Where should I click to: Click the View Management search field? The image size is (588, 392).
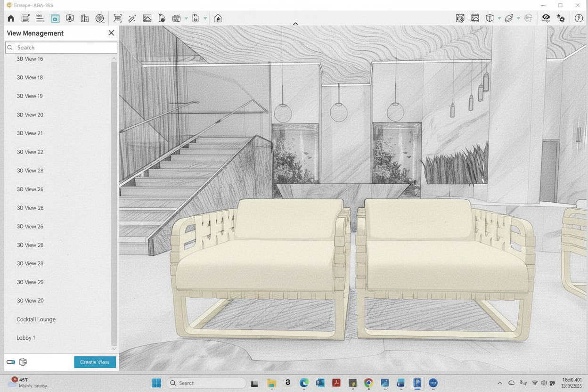(61, 48)
